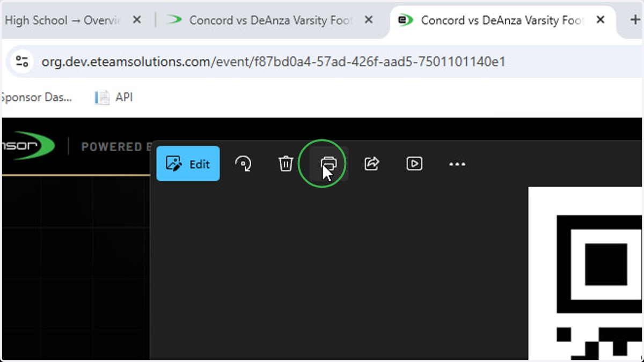
Task: Print the QR code image
Action: (x=328, y=164)
